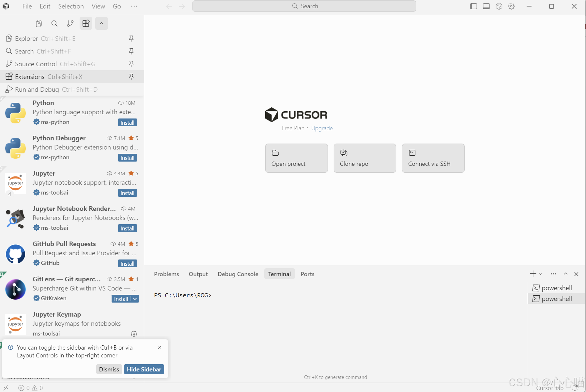
Task: Toggle pin for Search view
Action: [x=131, y=51]
